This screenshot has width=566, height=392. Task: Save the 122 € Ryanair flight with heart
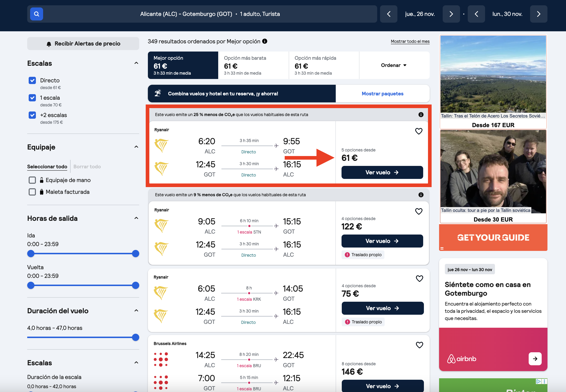(419, 211)
